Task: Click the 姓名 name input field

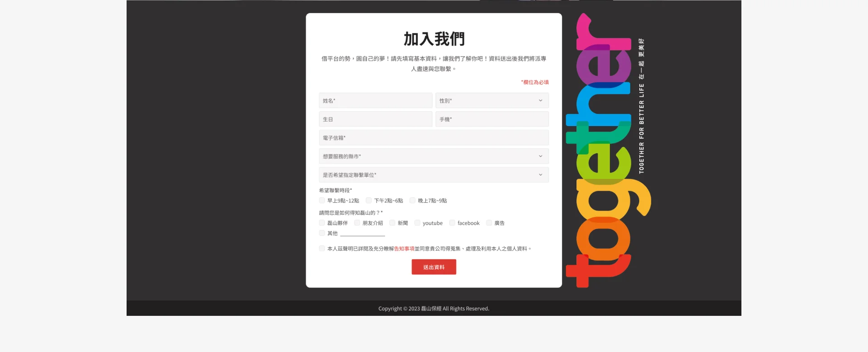Action: [375, 100]
